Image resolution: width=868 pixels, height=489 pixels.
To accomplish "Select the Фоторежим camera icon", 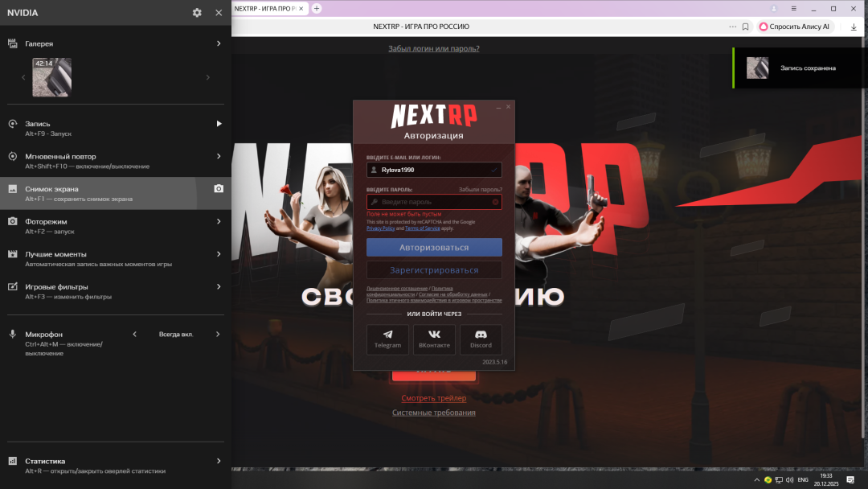I will point(11,221).
